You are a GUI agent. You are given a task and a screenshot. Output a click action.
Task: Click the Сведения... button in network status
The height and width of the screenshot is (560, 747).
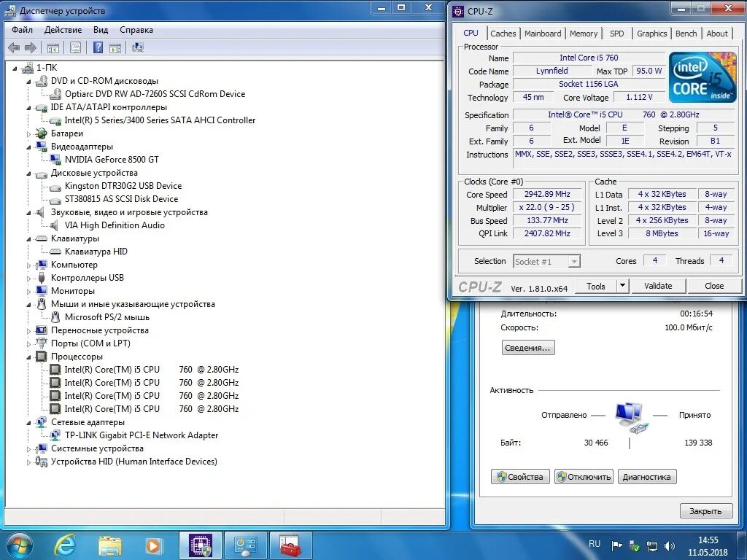(528, 348)
